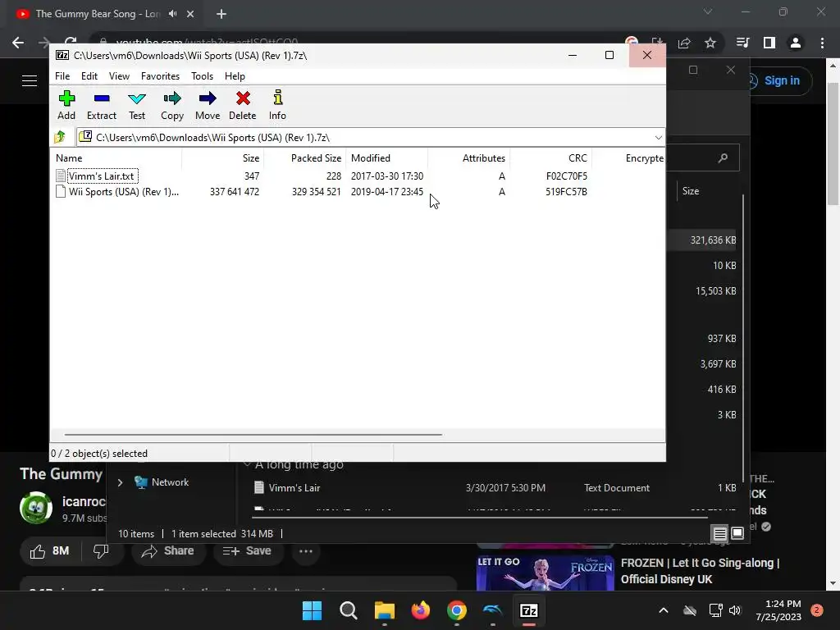Click the Share button under the video
The height and width of the screenshot is (630, 840).
point(167,551)
